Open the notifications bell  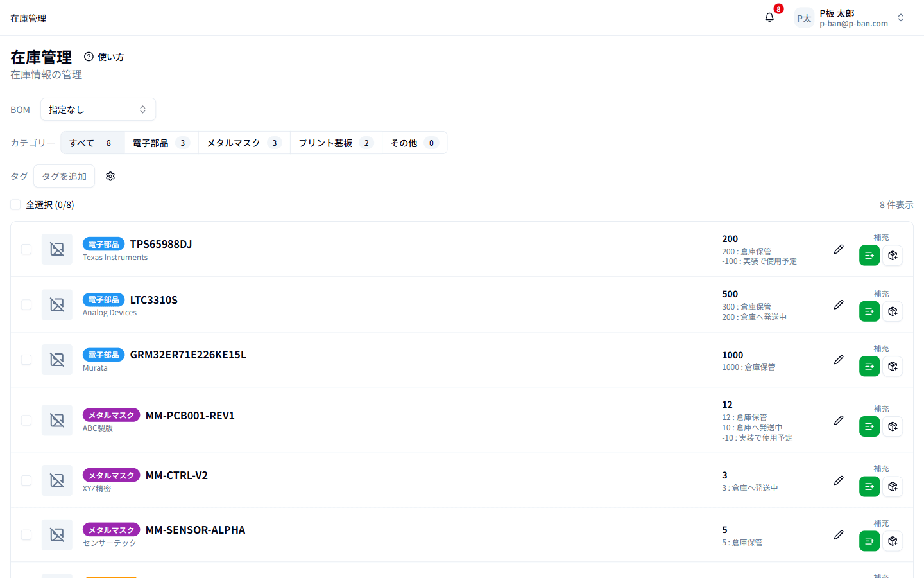769,18
